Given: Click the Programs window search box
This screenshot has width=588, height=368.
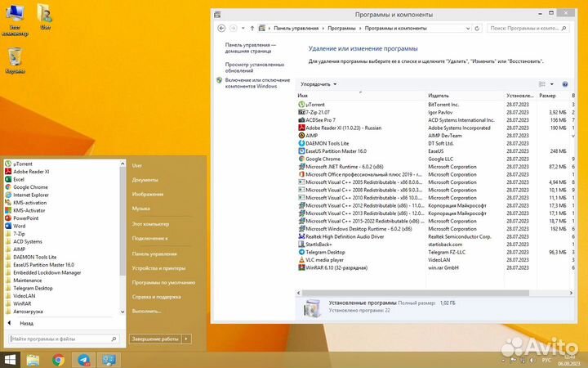Looking at the screenshot, I should tap(528, 28).
